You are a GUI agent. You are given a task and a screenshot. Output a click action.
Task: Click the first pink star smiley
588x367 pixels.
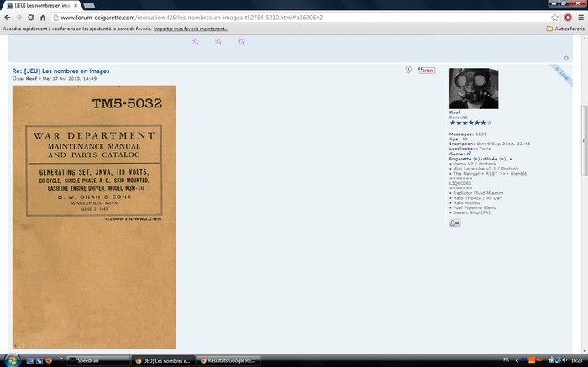(196, 41)
